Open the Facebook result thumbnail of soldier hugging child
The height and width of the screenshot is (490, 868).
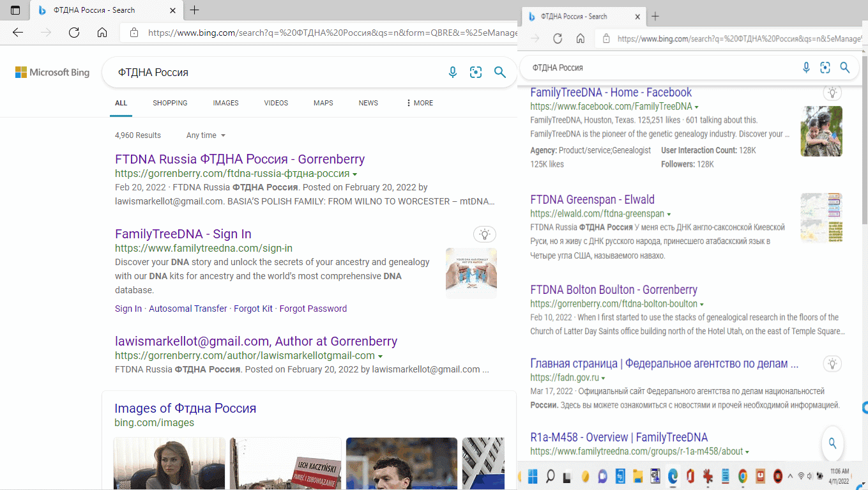click(821, 131)
